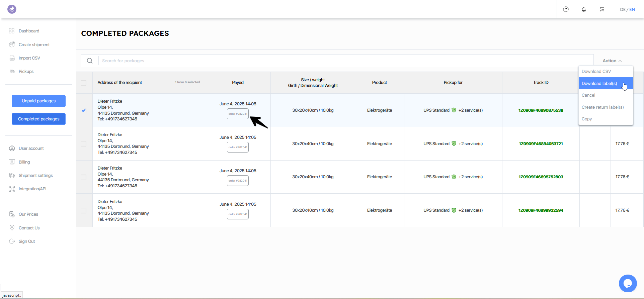Click +2 service(s) for track 1Z0909F46899932594
644x299 pixels.
point(471,210)
